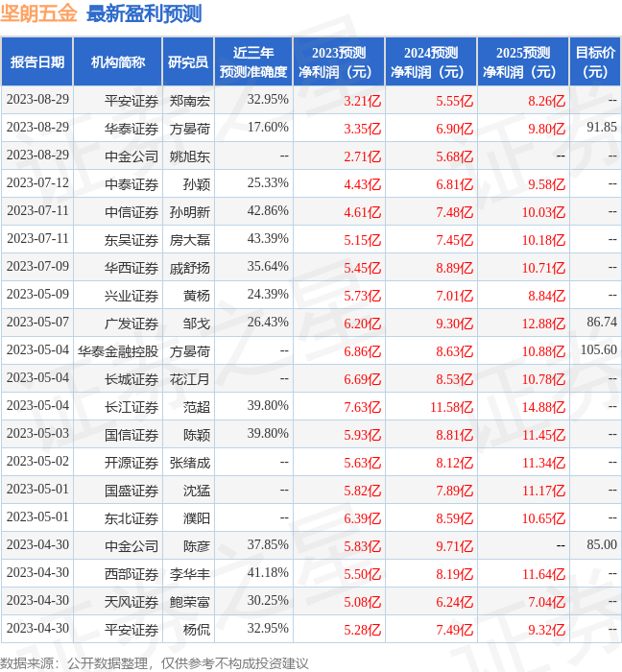This screenshot has width=622, height=672.
Task: Click the 坚朗五金 title text
Action: click(38, 13)
